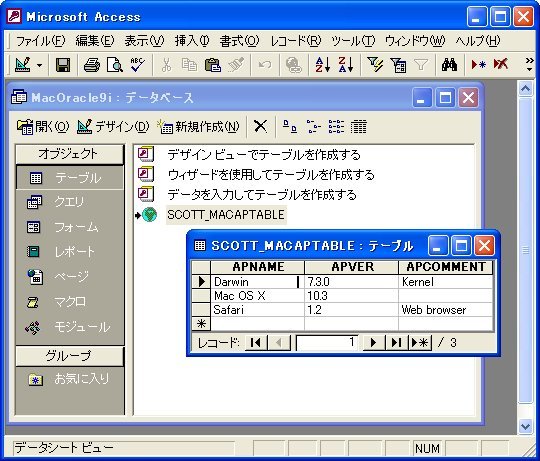Click the 新規作成(N) button
Image resolution: width=540 pixels, height=461 pixels.
198,127
